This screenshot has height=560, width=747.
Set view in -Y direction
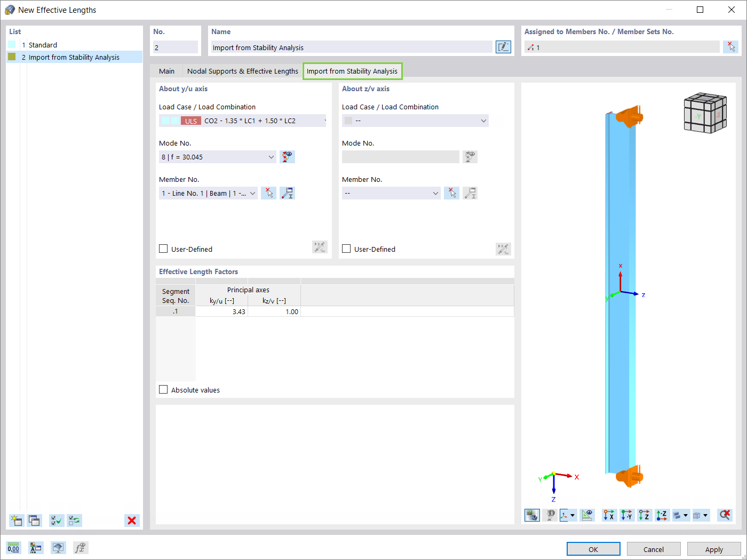(626, 515)
